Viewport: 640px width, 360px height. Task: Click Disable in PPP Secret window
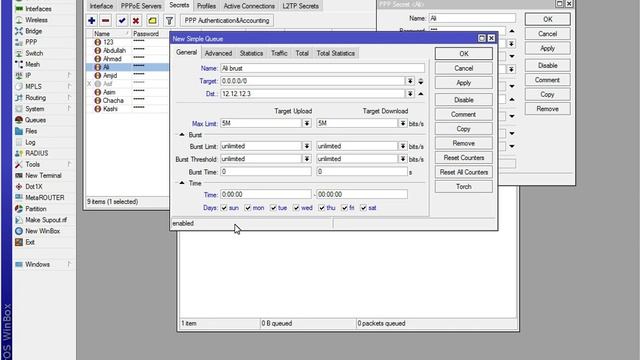click(x=547, y=65)
